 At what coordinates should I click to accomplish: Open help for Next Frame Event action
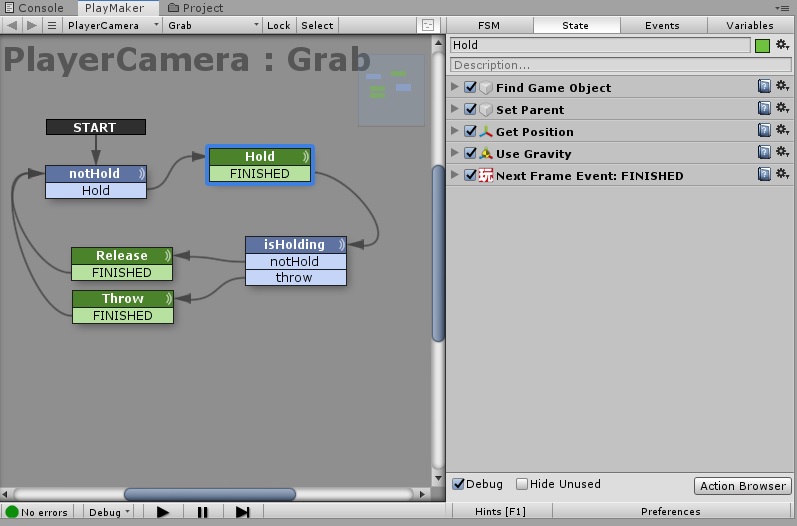point(764,174)
